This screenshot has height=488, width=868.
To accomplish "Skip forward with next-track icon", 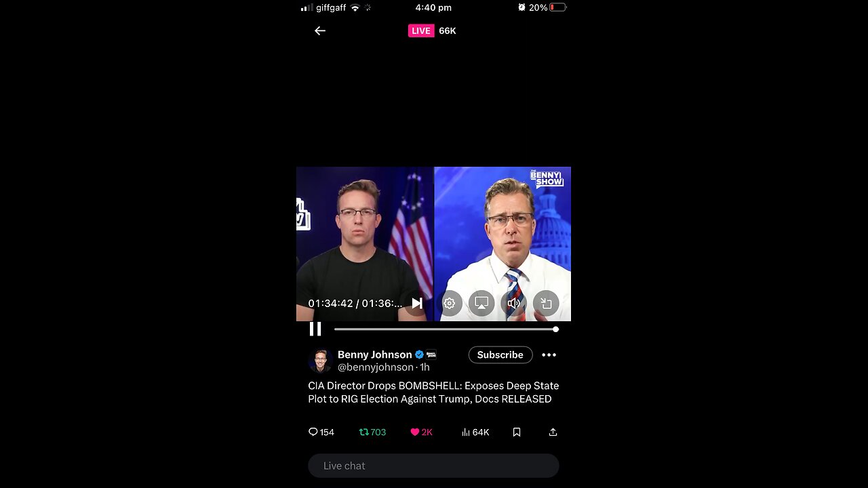I will coord(417,303).
